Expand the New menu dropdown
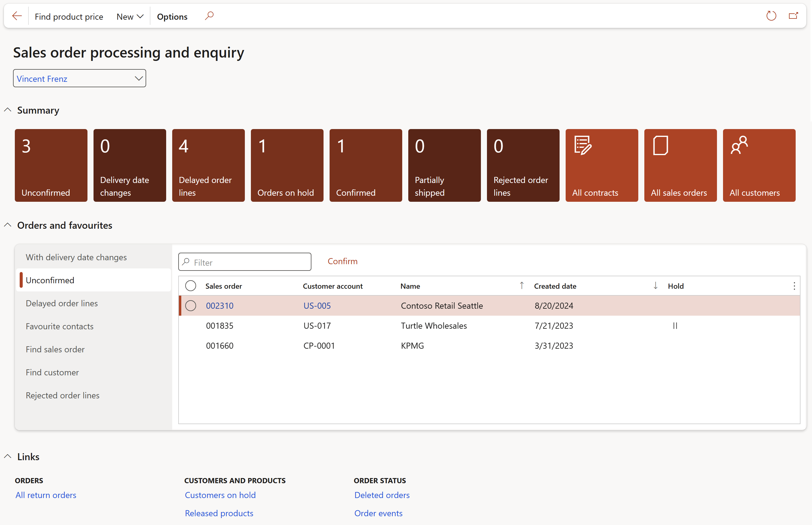The image size is (812, 525). 130,16
